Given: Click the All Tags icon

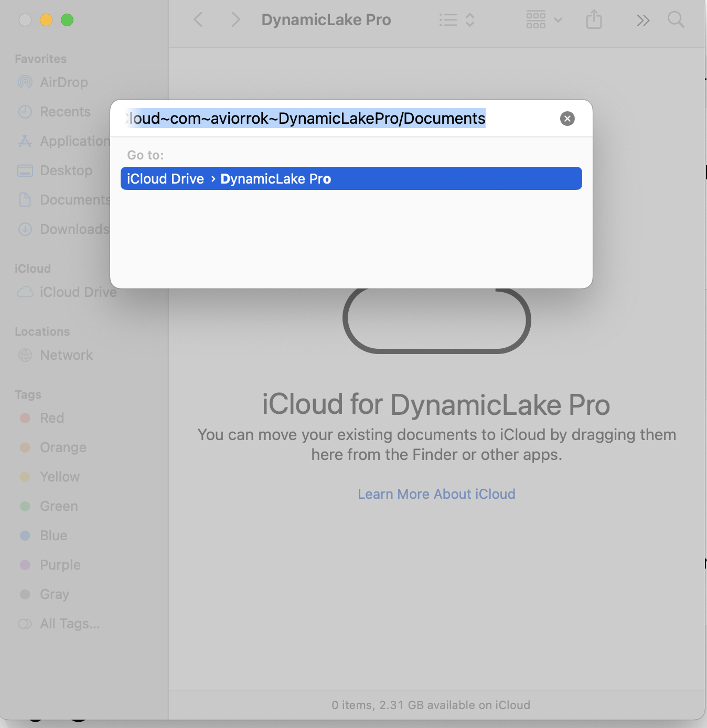Looking at the screenshot, I should coord(25,624).
